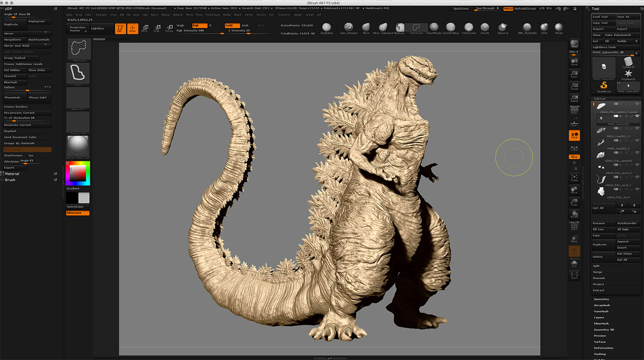
Task: Expand the ArrayMesh section
Action: [602, 306]
